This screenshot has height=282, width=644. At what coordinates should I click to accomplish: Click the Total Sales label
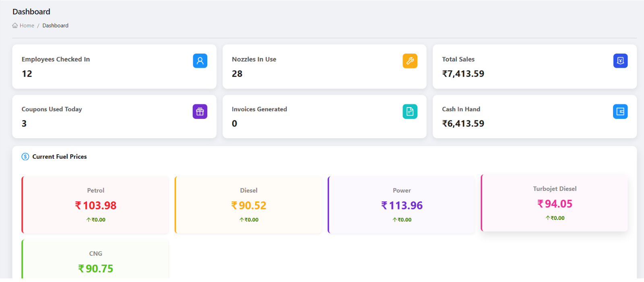[458, 59]
